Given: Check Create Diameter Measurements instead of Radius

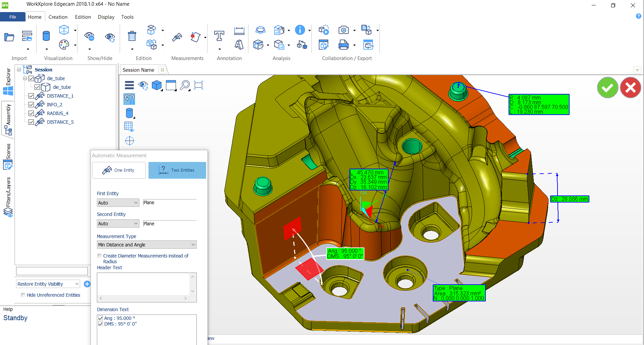Looking at the screenshot, I should click(99, 256).
